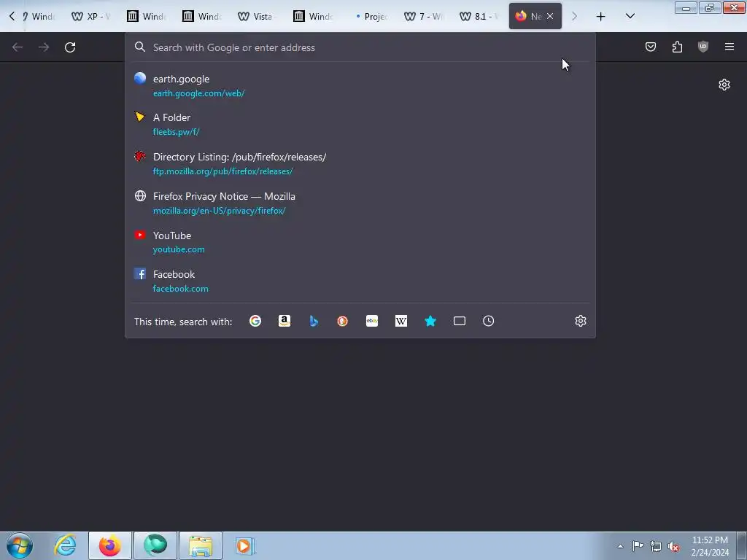Open the Action Center flag icon
The width and height of the screenshot is (747, 560).
pyautogui.click(x=638, y=546)
